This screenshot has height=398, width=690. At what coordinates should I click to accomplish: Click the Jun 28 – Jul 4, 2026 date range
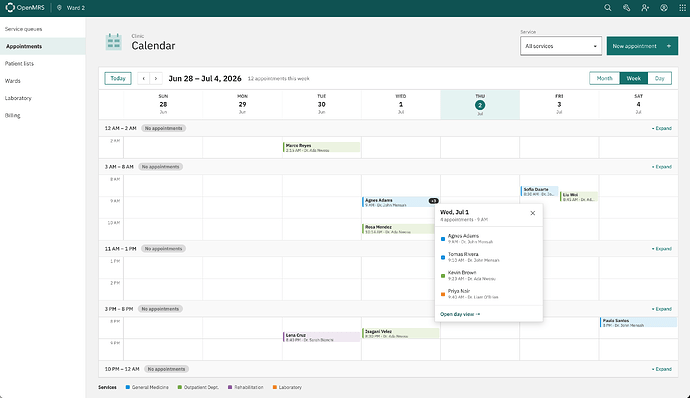click(205, 78)
